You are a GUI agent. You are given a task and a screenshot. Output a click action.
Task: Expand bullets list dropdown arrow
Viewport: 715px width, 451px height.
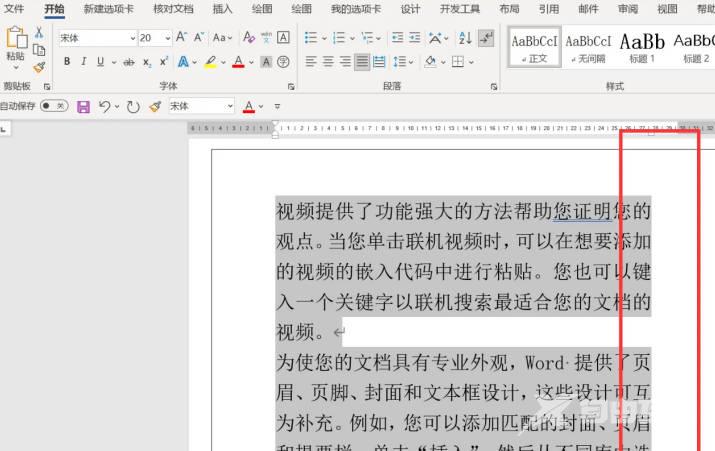coord(324,38)
